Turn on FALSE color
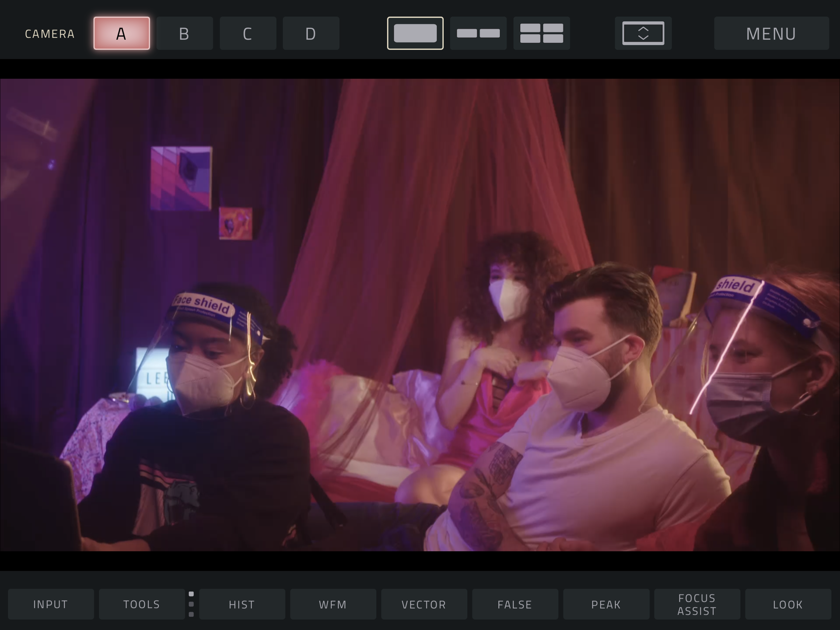Image resolution: width=840 pixels, height=630 pixels. pos(515,604)
